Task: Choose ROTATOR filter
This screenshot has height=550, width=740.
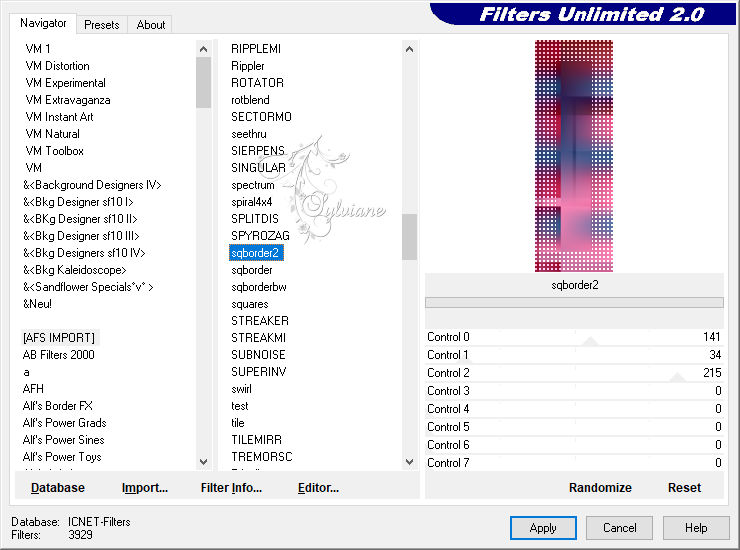Action: coord(257,83)
